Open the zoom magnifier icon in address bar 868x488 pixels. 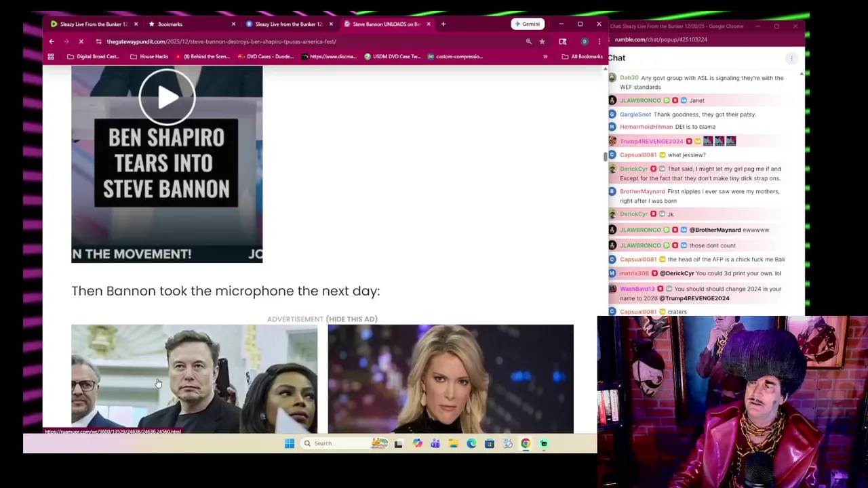click(x=529, y=41)
